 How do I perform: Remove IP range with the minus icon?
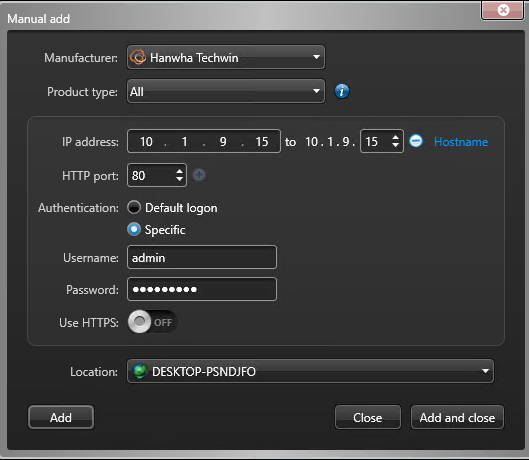click(416, 141)
